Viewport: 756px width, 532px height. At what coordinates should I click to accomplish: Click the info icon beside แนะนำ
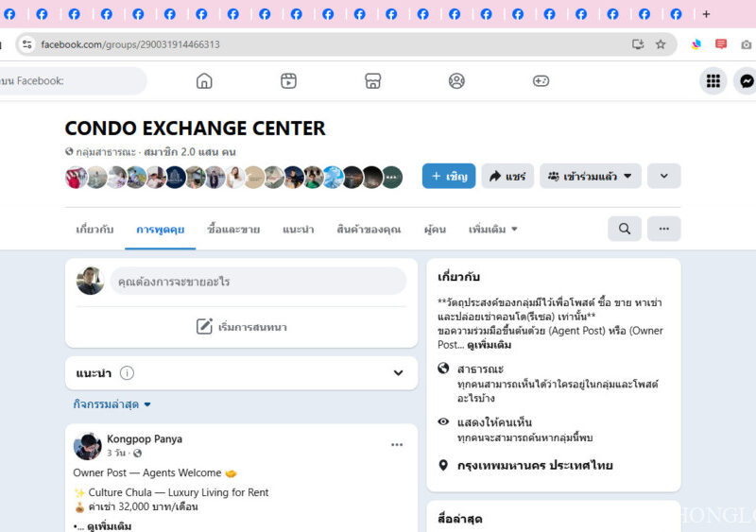pos(127,373)
